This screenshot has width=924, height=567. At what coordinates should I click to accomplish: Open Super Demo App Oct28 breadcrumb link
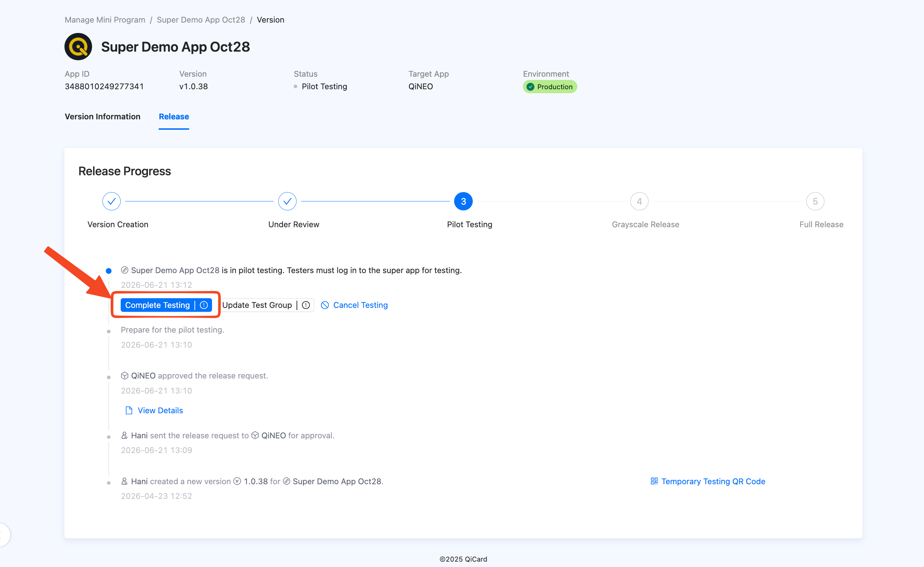(201, 19)
